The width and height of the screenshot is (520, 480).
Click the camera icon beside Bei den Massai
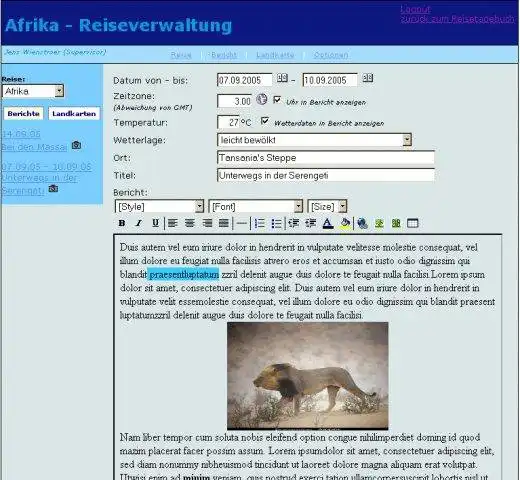[x=76, y=145]
